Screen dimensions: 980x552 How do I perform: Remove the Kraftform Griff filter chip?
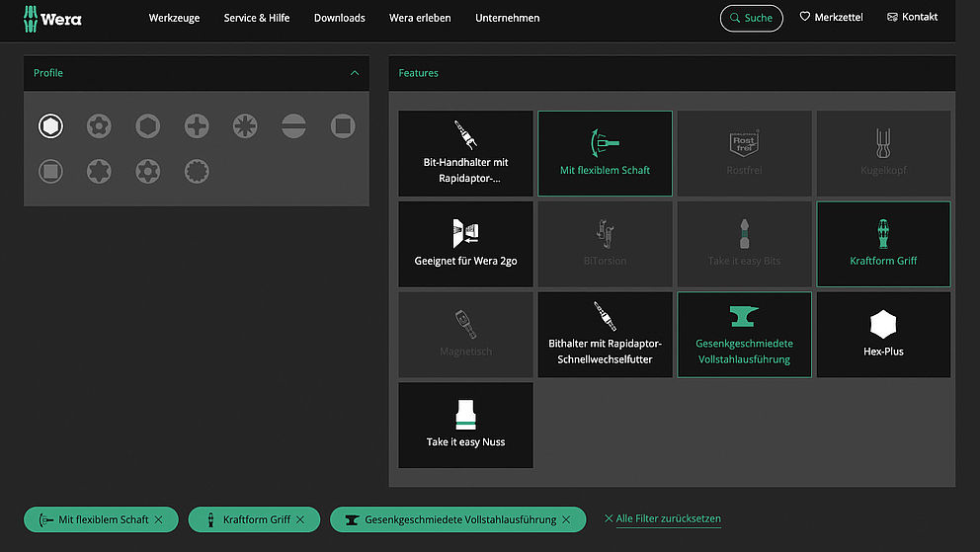click(300, 519)
